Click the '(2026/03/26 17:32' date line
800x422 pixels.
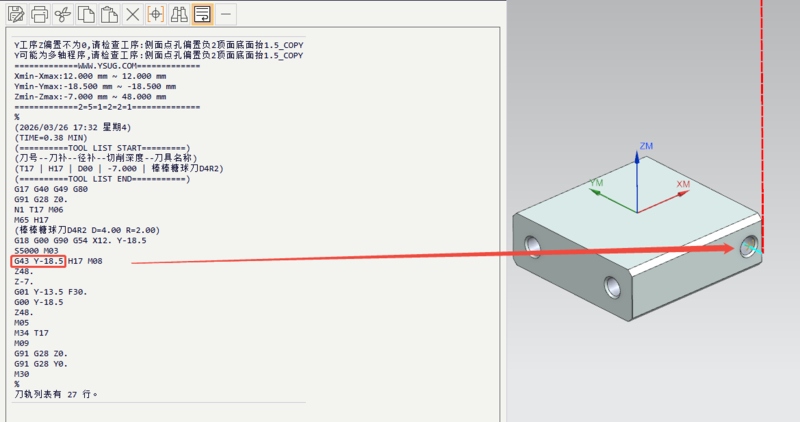click(72, 128)
